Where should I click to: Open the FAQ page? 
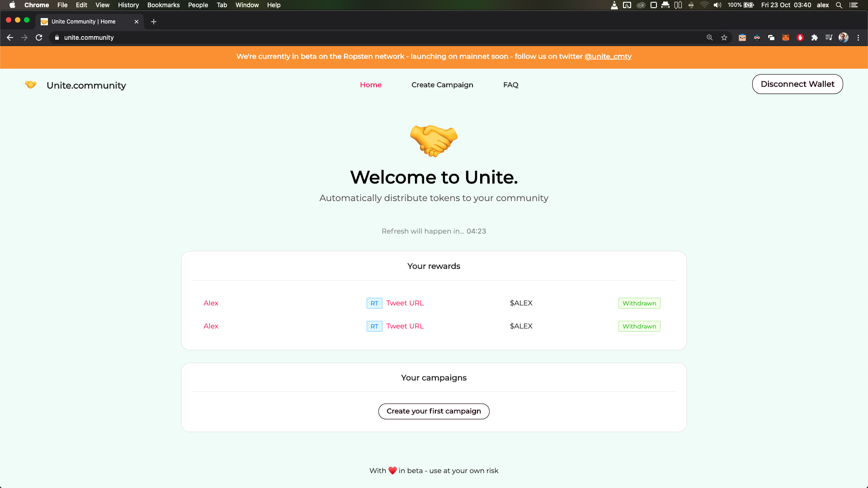pyautogui.click(x=511, y=85)
